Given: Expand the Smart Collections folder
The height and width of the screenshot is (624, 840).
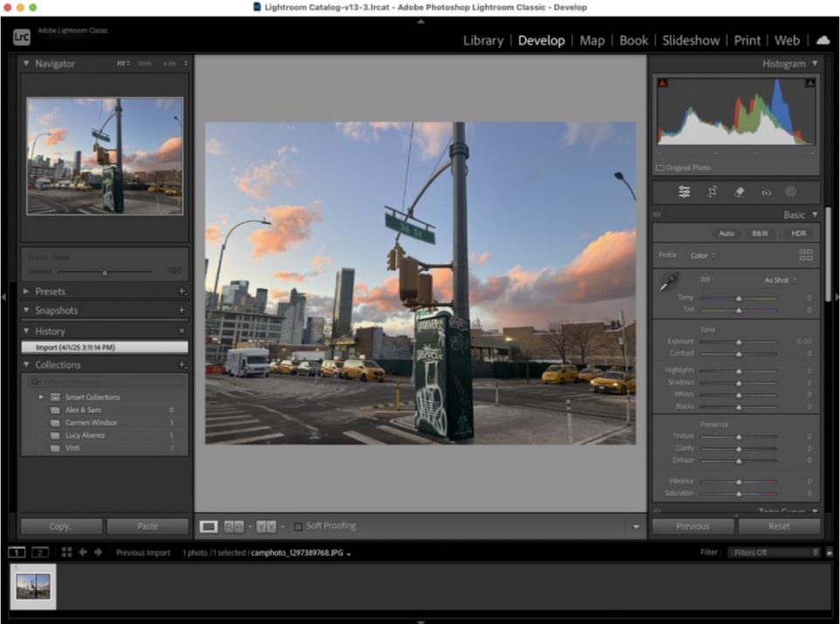Looking at the screenshot, I should 40,397.
